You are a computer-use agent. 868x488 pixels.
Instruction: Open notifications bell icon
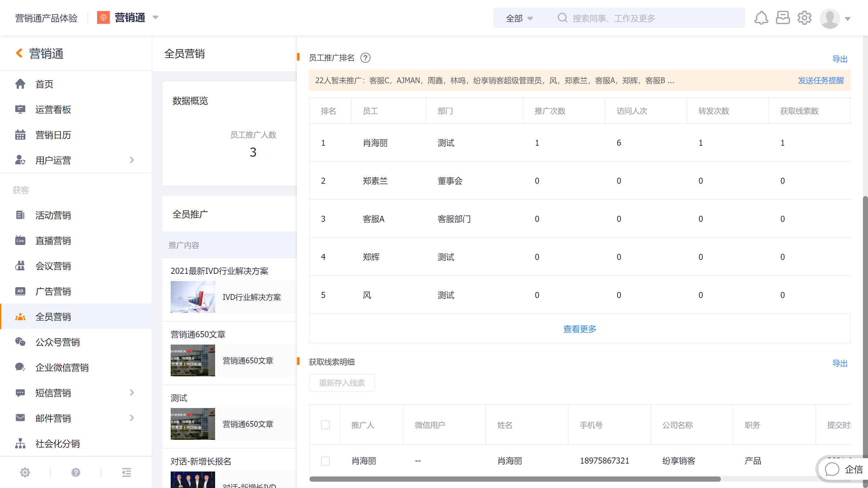click(761, 18)
